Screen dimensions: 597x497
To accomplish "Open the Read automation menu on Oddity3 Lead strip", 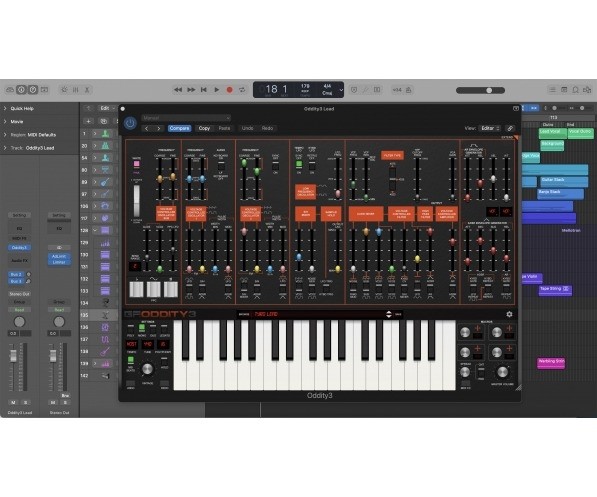I will (19, 310).
